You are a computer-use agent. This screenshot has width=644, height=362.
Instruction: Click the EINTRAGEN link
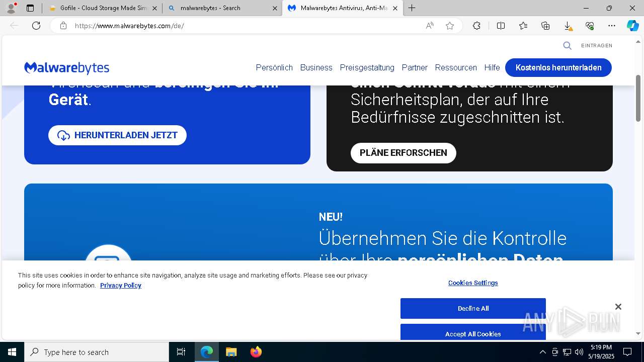(x=597, y=46)
